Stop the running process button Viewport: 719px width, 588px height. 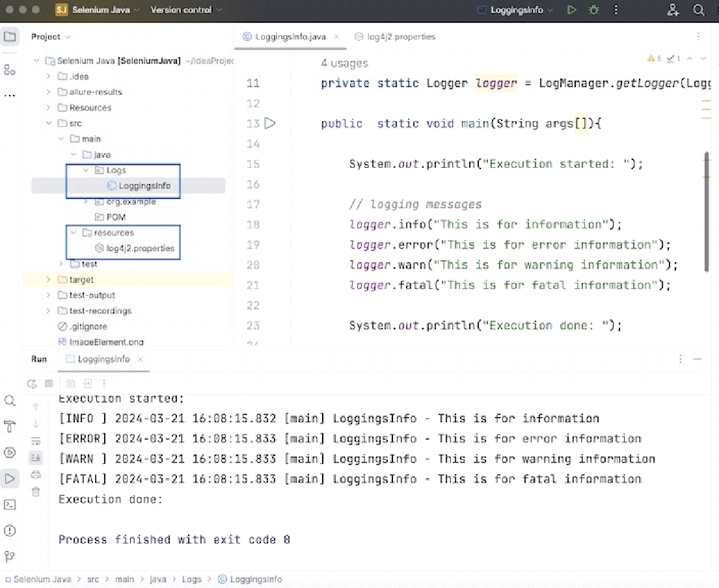pos(49,383)
